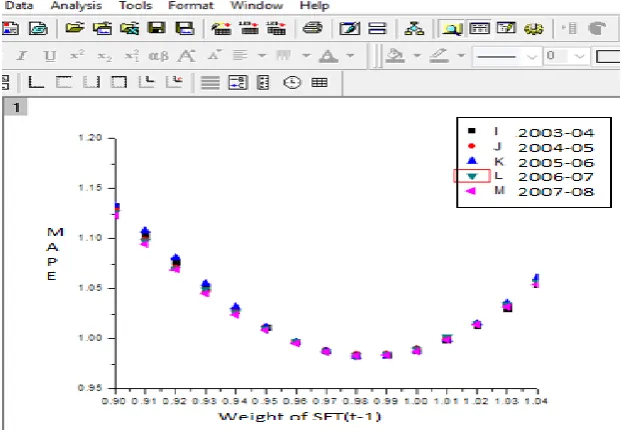Toggle Subscript formatting
This screenshot has width=621, height=430.
pyautogui.click(x=105, y=56)
